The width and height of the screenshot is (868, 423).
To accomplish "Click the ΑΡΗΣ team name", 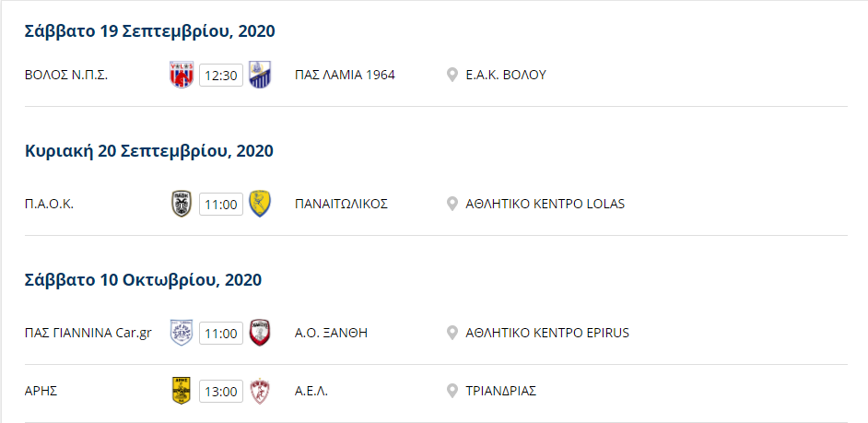I will (41, 392).
